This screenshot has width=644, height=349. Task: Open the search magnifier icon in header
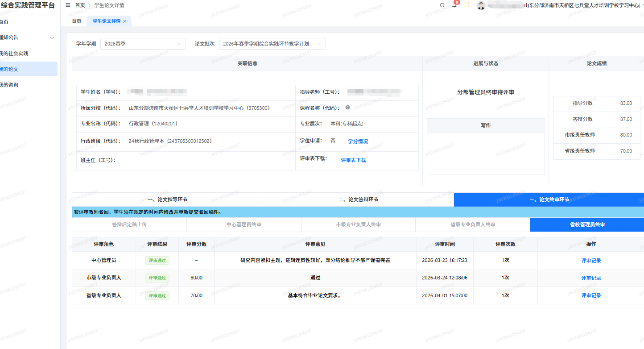442,5
